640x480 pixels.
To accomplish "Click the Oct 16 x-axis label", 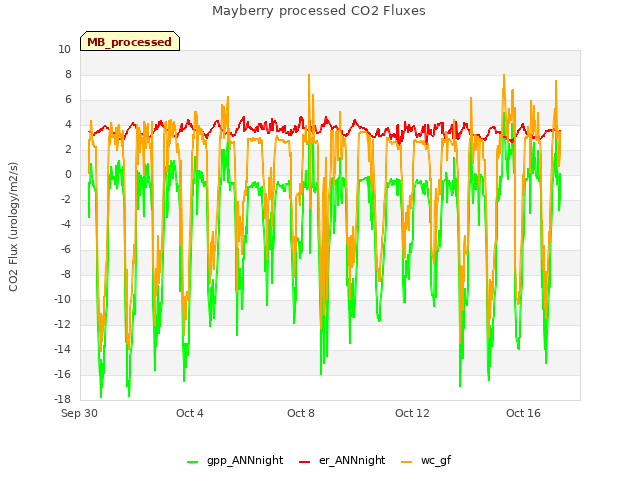I will pos(523,413).
